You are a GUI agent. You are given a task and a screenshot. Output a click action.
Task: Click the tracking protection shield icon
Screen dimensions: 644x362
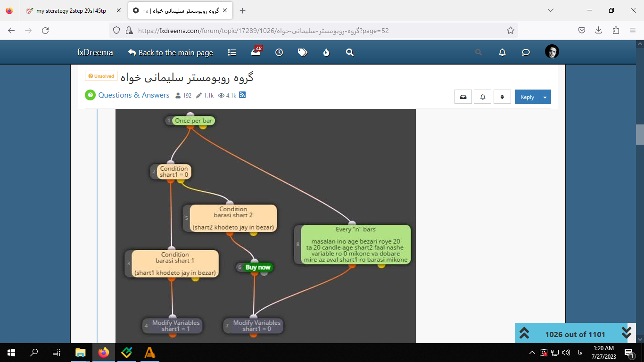coord(116,30)
